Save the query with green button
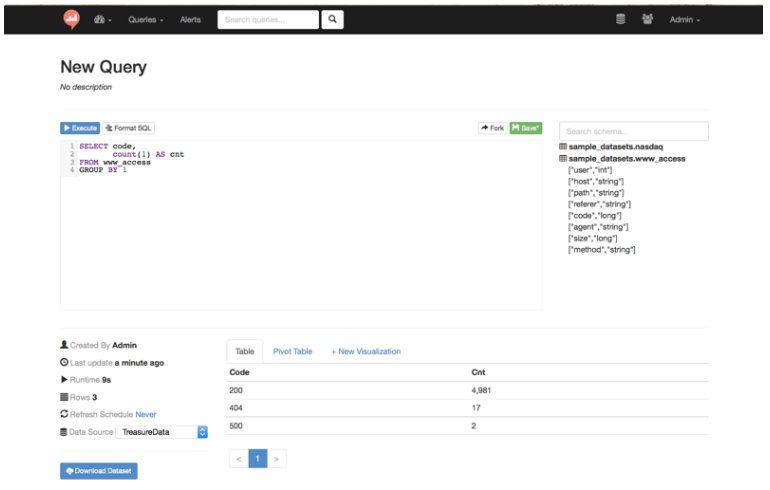 [526, 129]
